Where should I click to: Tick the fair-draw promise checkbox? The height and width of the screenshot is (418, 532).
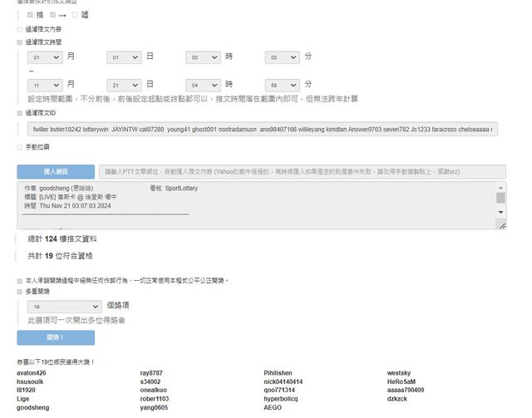(x=20, y=281)
